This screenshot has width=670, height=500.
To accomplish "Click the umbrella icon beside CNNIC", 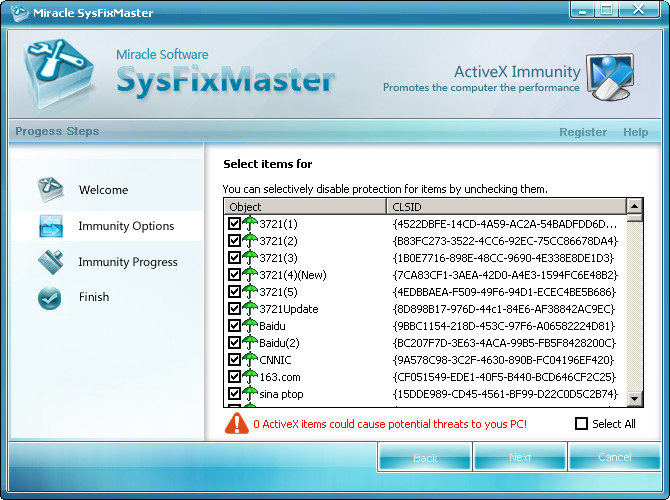I will (250, 360).
